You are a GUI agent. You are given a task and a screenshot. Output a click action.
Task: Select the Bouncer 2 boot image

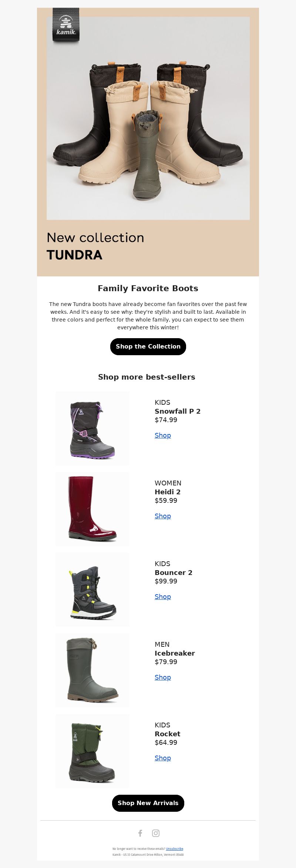(x=92, y=590)
